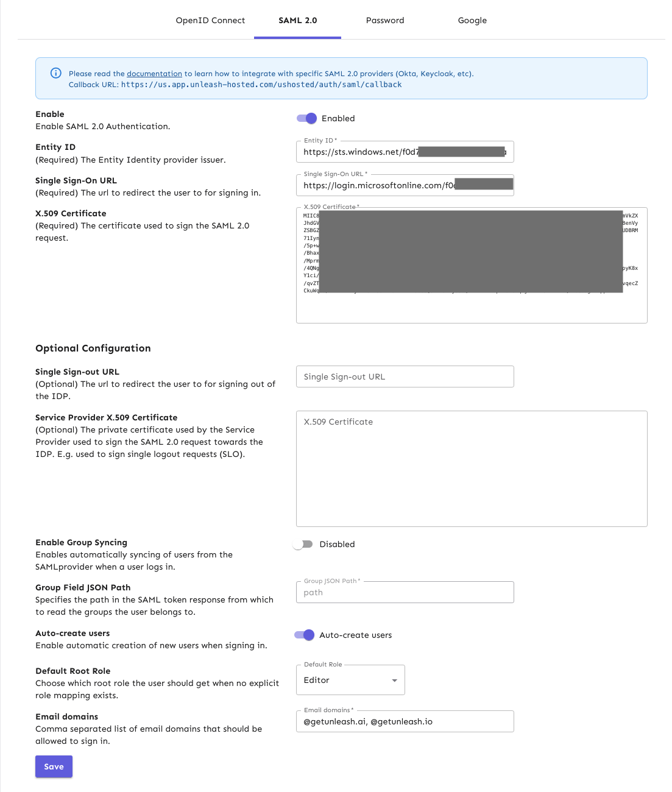The width and height of the screenshot is (672, 792).
Task: Click the Group JSON Path field
Action: coord(405,592)
